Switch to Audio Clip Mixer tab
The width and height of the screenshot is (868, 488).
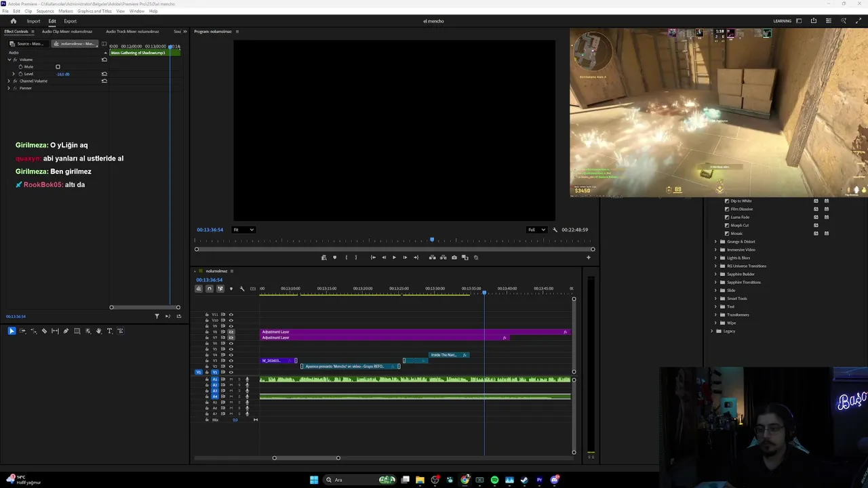pos(67,31)
